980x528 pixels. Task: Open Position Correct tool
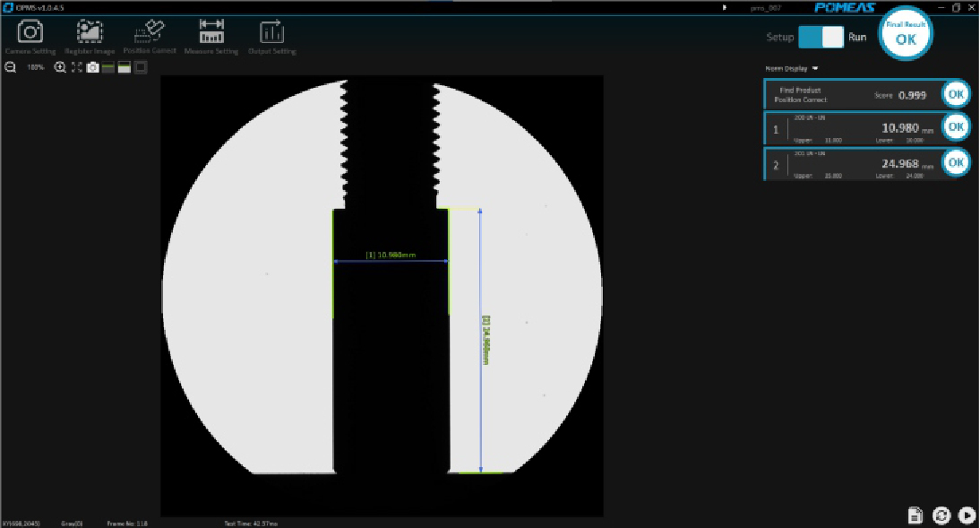point(150,37)
